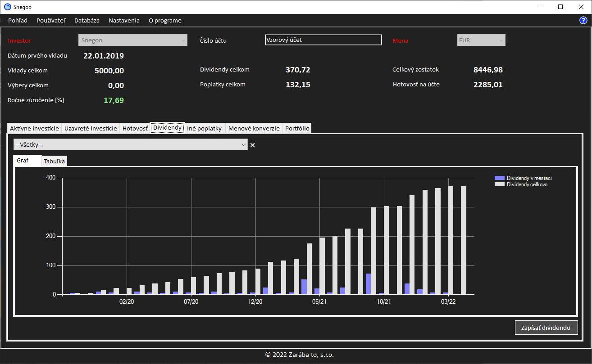This screenshot has height=364, width=592.
Task: Minimize the Snegoo window
Action: [x=540, y=7]
